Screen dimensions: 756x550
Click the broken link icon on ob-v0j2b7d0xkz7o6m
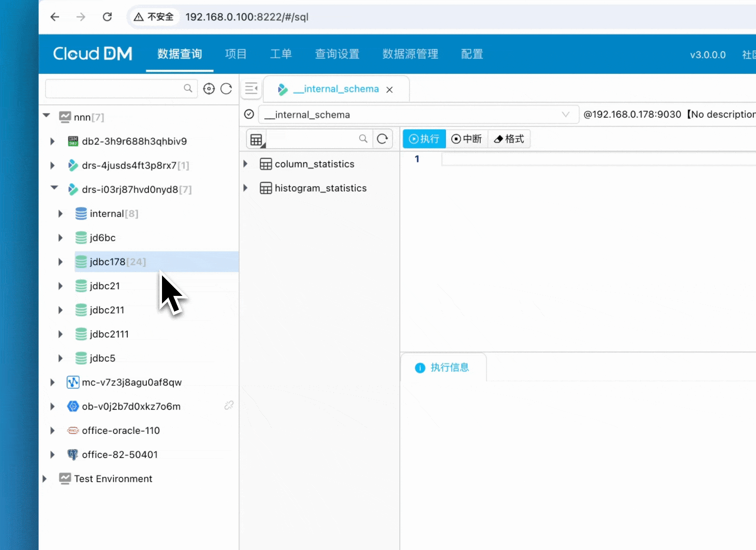click(229, 405)
